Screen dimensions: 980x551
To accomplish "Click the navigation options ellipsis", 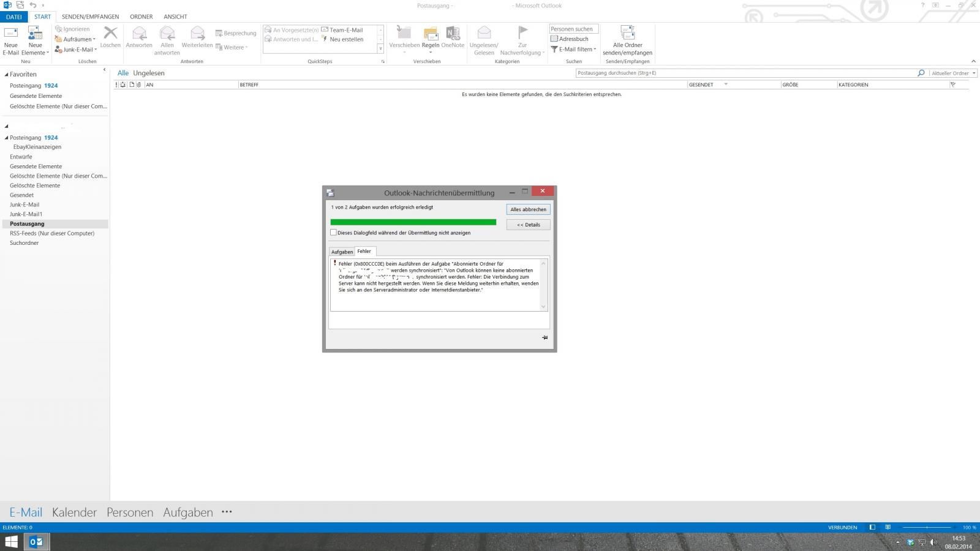I will tap(227, 512).
